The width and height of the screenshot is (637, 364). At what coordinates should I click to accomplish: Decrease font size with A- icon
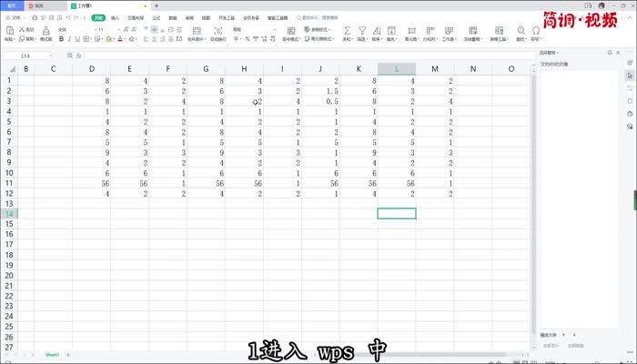point(134,29)
